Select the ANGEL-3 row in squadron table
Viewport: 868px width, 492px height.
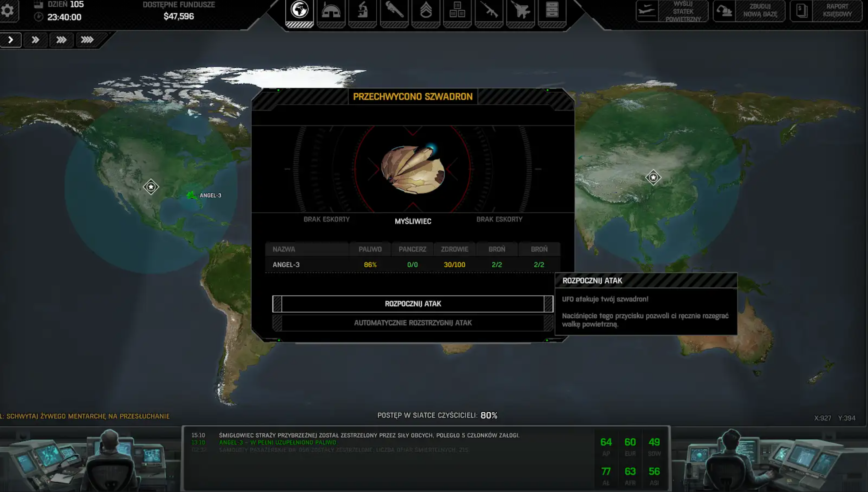coord(413,265)
